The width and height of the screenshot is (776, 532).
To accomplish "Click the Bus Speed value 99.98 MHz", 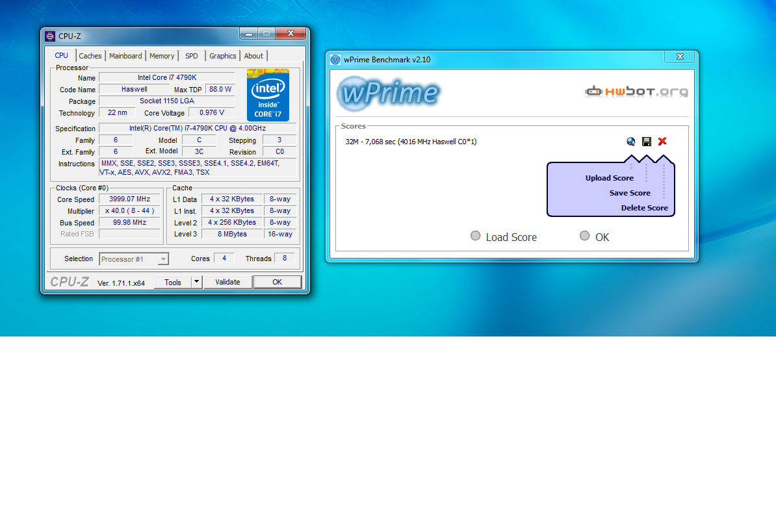I will [x=130, y=223].
